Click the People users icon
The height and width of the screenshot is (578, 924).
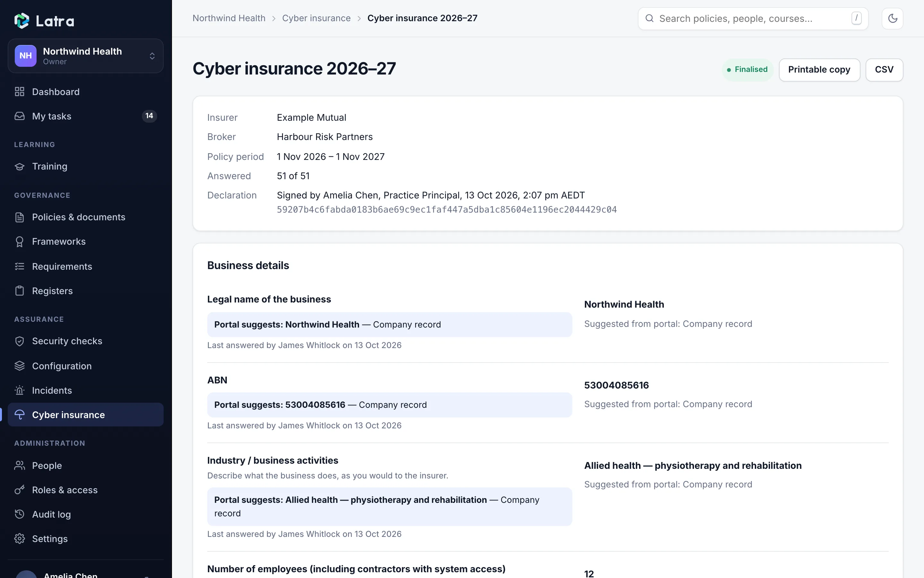(20, 466)
